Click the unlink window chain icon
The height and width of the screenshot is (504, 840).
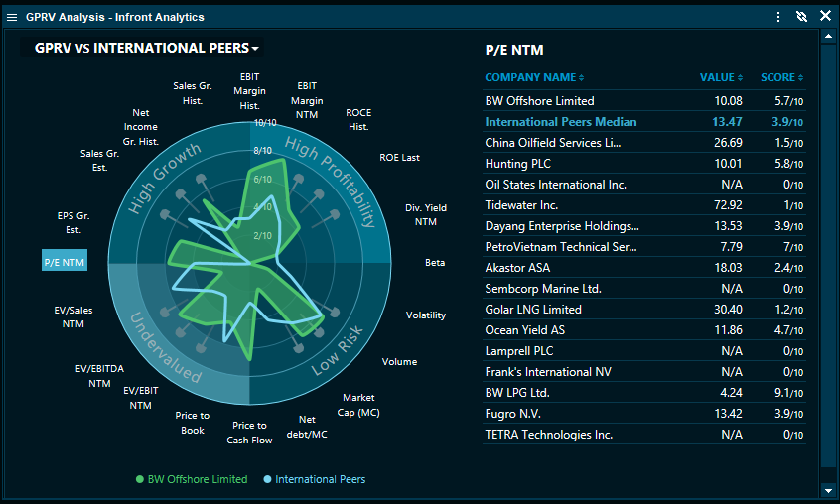(x=801, y=16)
